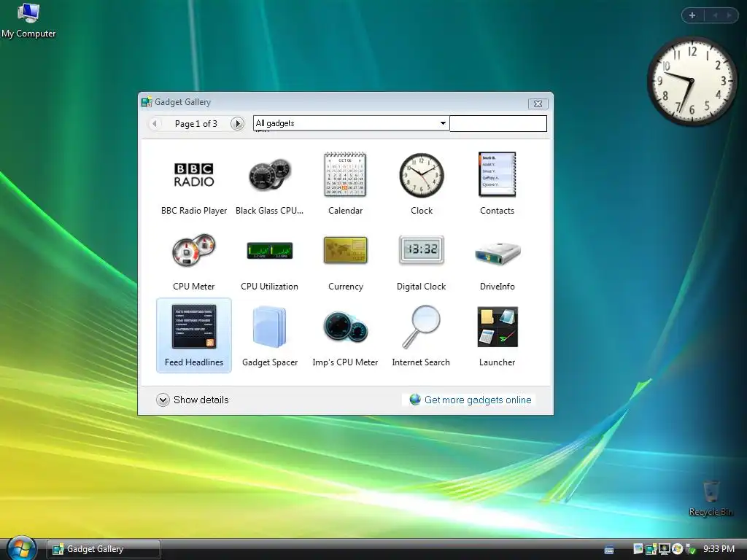Click the gadget search input field

498,123
